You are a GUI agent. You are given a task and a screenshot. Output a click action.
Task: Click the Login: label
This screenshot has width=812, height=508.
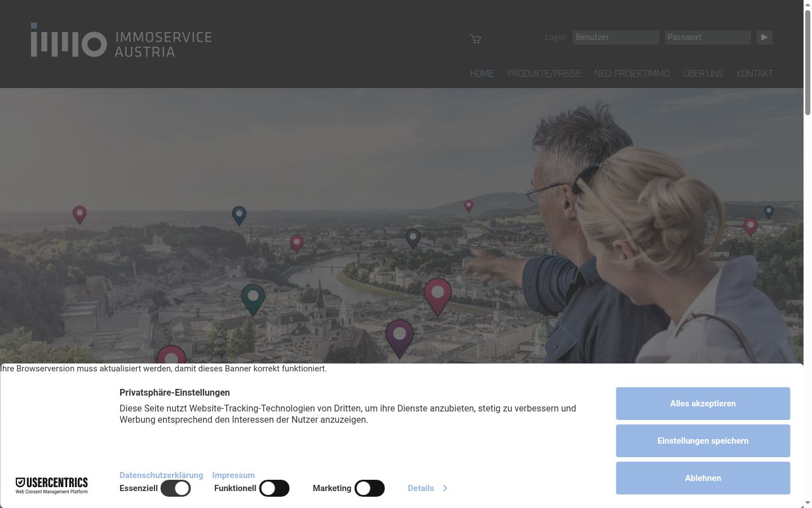(555, 37)
